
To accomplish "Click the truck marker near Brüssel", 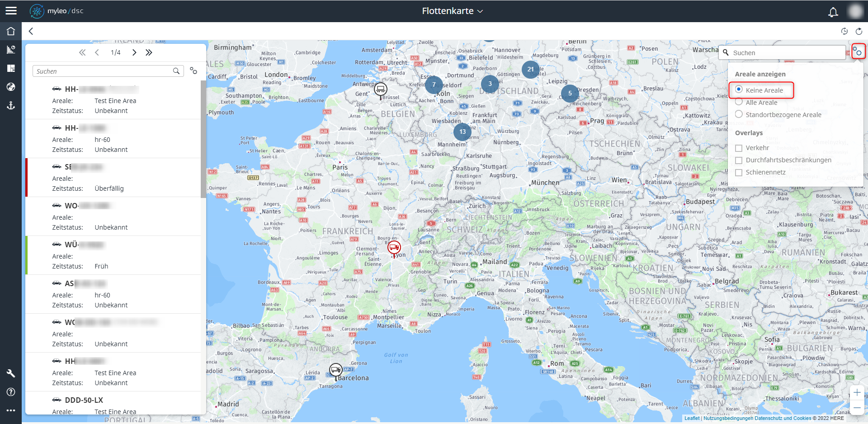I will click(381, 89).
